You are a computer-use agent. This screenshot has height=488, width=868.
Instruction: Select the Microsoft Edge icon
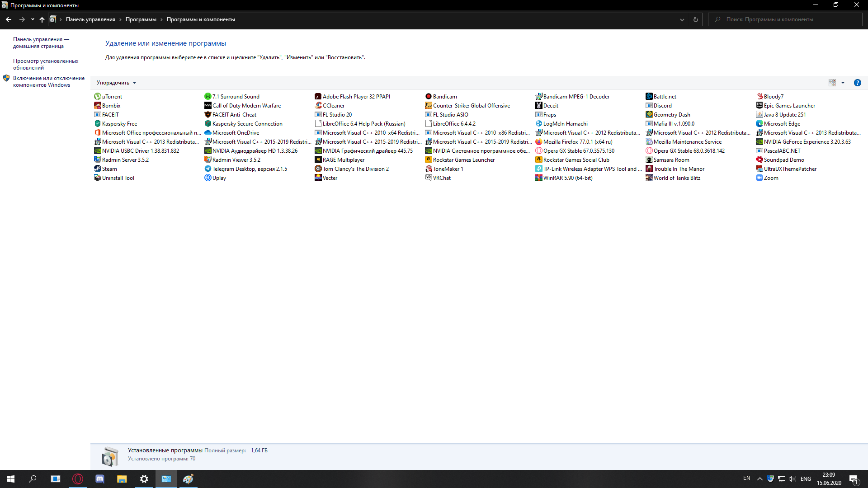[759, 123]
